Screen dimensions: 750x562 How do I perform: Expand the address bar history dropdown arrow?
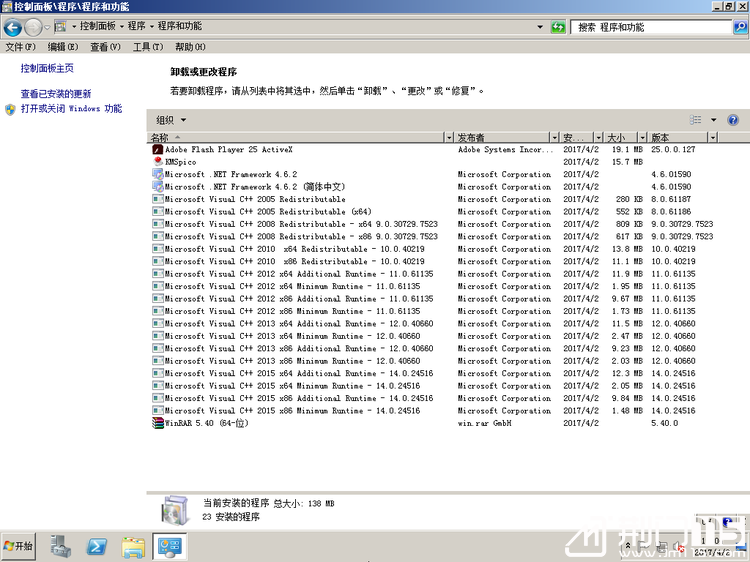pos(540,27)
